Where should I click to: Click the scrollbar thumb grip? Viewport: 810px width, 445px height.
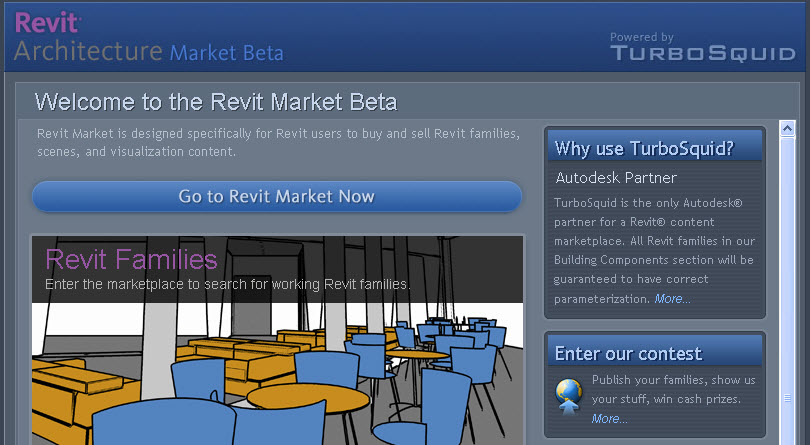point(787,398)
